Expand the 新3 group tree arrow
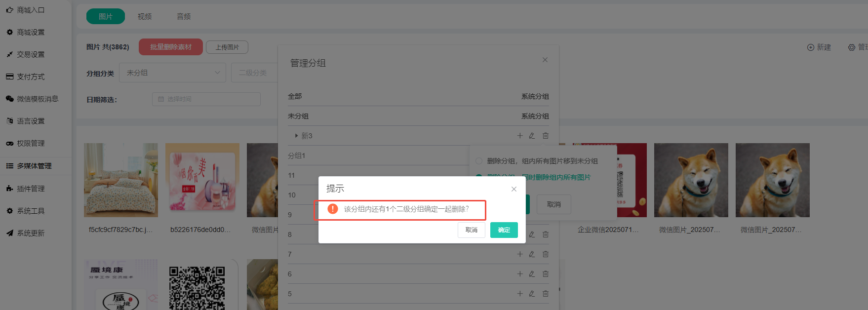Image resolution: width=868 pixels, height=310 pixels. (x=296, y=136)
